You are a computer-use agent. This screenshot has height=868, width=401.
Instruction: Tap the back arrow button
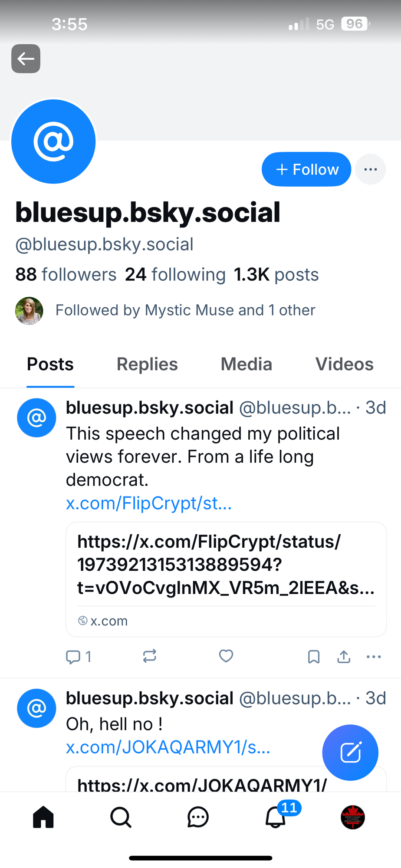[x=26, y=59]
